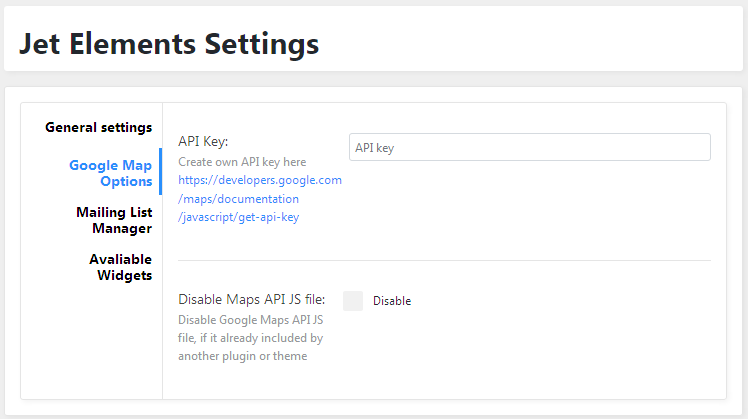Open the Mailing List Manager tab
Screen dimensions: 748x419
pyautogui.click(x=114, y=220)
